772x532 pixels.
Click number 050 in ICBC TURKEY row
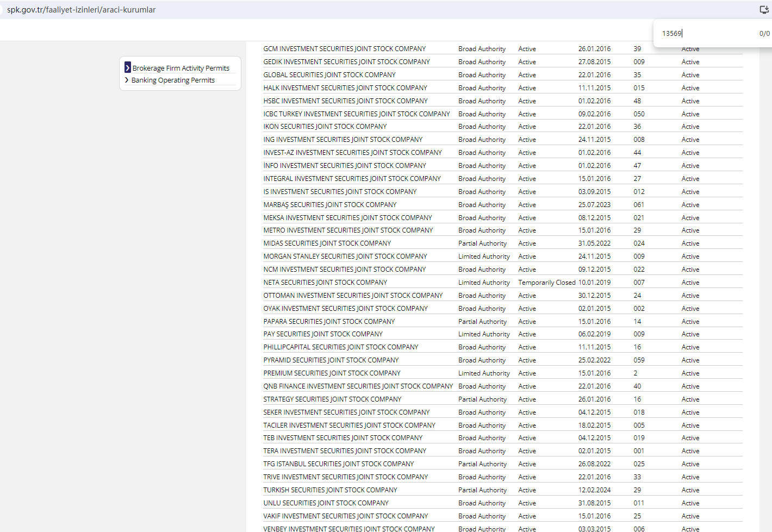[639, 114]
